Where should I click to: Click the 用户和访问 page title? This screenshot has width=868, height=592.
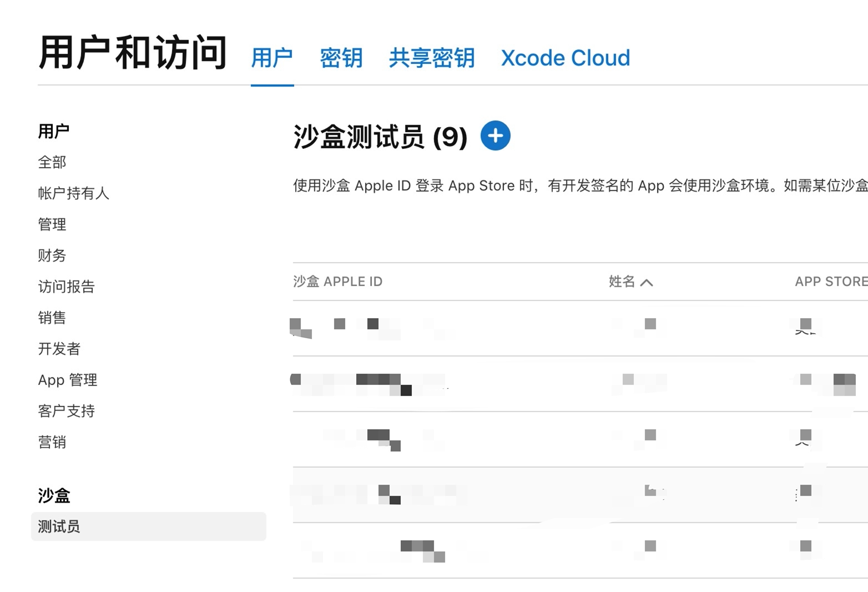tap(133, 53)
